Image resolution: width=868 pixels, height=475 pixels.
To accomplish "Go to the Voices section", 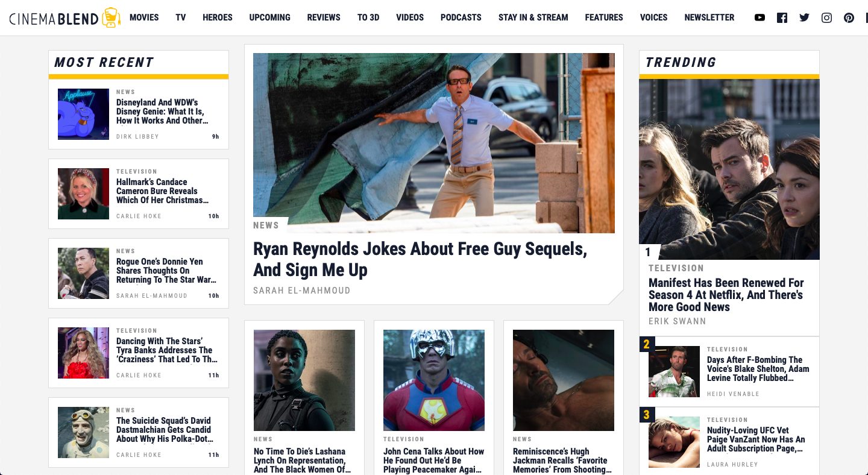I will click(x=654, y=17).
